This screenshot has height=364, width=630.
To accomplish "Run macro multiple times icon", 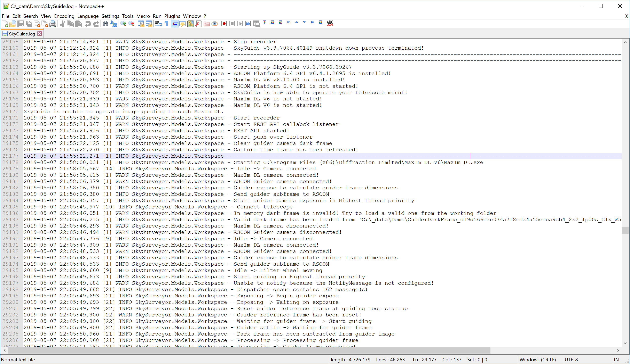I will tap(248, 24).
